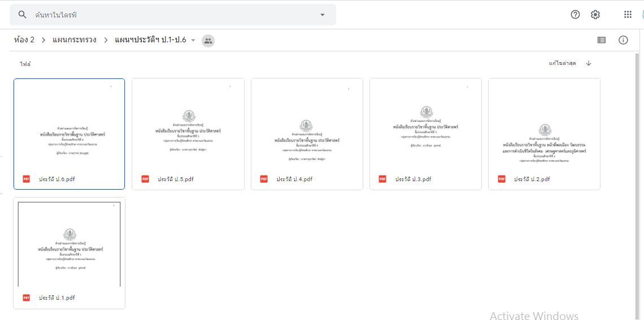
Task: Click the ค้นหาในไดรฟ์ search field
Action: 169,15
